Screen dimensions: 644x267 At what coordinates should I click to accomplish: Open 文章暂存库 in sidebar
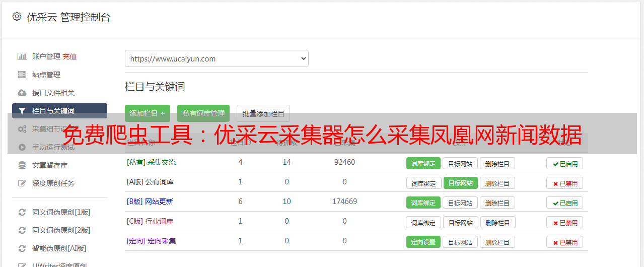tap(50, 165)
